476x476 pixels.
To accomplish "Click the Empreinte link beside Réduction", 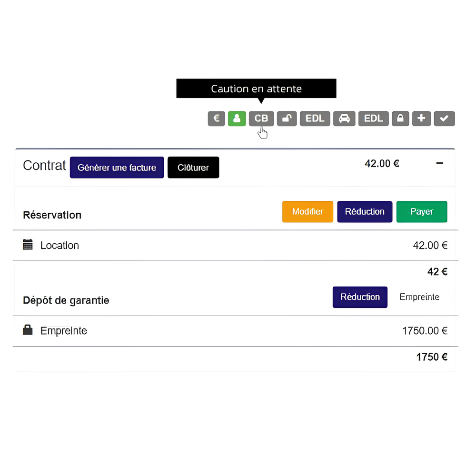I will 419,297.
